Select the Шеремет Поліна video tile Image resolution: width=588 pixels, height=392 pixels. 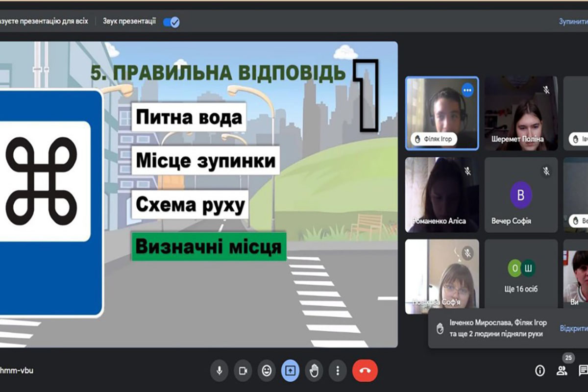click(521, 113)
